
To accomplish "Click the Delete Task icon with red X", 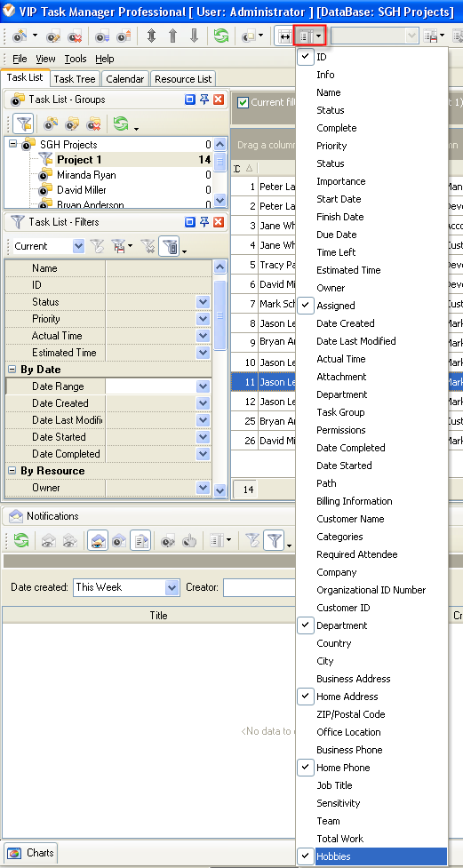I will [75, 36].
